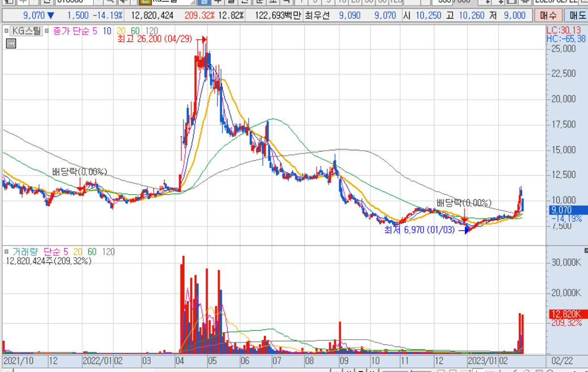This screenshot has height=372, width=588.
Task: Click the 12,820,424 volume value in the header
Action: tap(152, 15)
